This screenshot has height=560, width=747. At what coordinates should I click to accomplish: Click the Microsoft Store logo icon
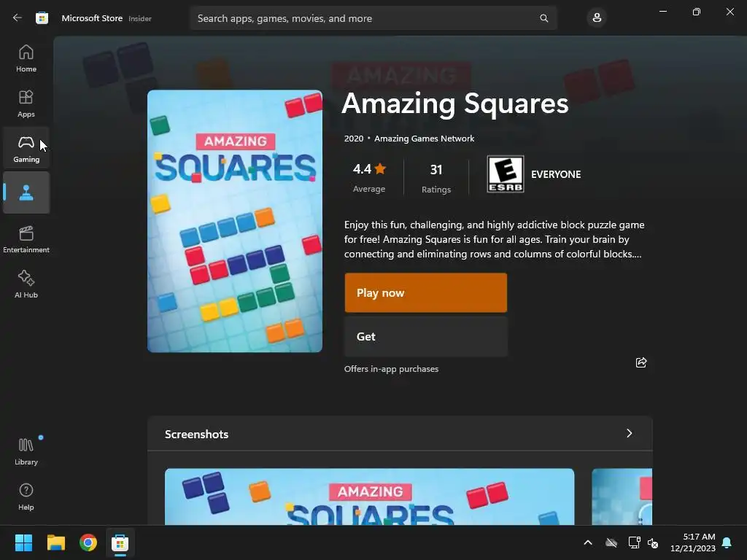click(x=42, y=18)
